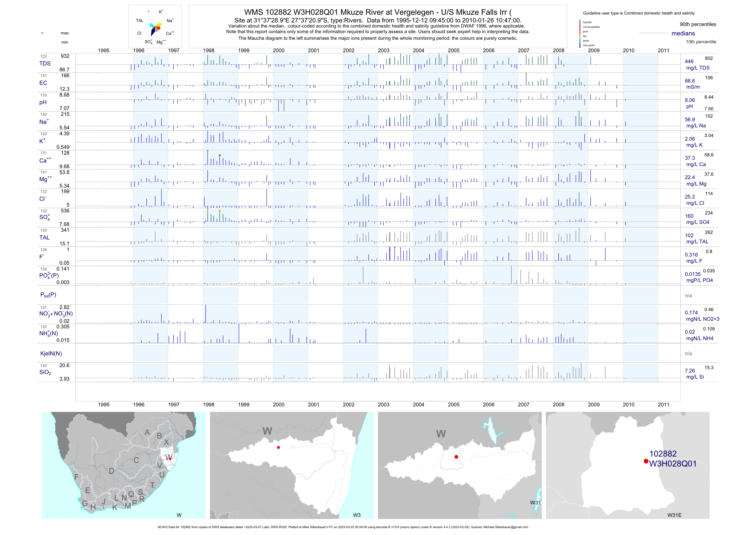This screenshot has height=535, width=756.
Task: Click the red dot in the W3 map
Action: coord(279,447)
